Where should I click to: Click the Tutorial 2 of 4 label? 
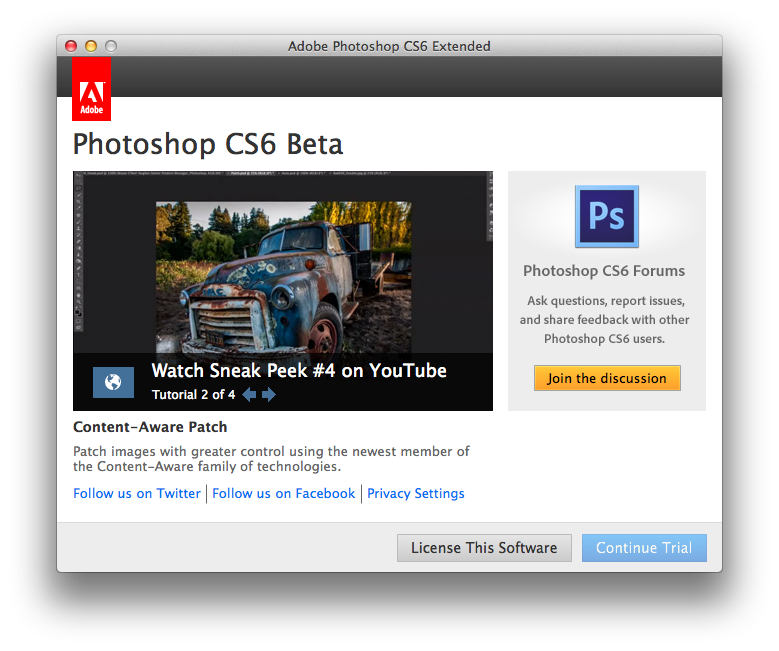(193, 395)
